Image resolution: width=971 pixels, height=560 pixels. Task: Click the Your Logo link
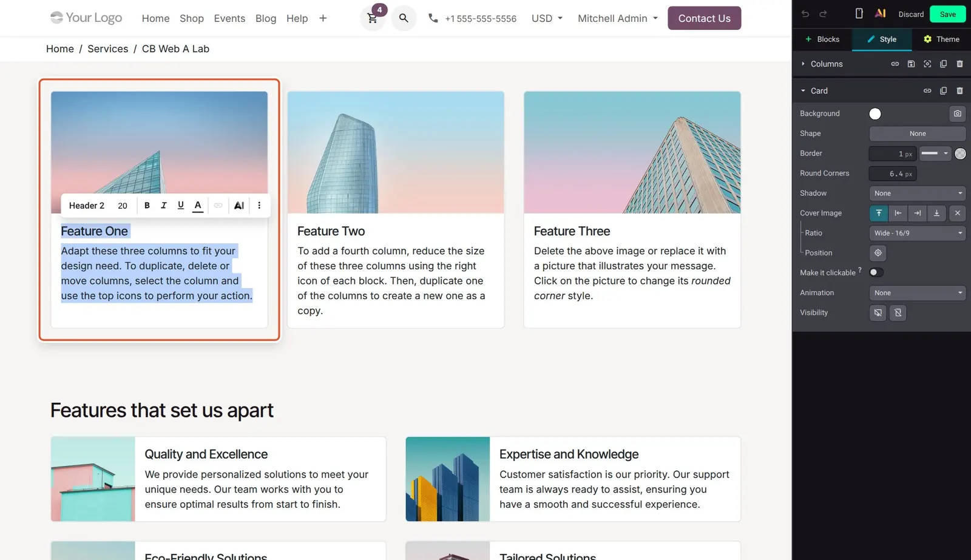click(86, 18)
